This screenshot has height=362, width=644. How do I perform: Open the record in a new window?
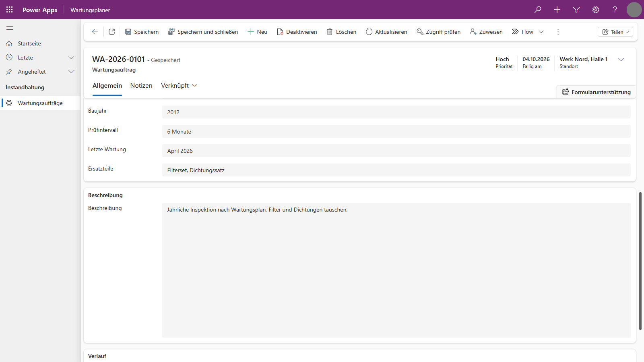[x=112, y=32]
